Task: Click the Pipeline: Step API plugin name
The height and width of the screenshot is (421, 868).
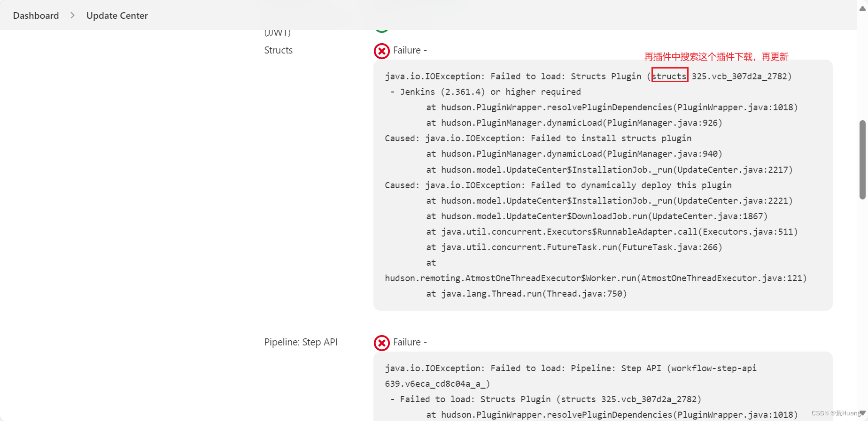Action: 301,342
